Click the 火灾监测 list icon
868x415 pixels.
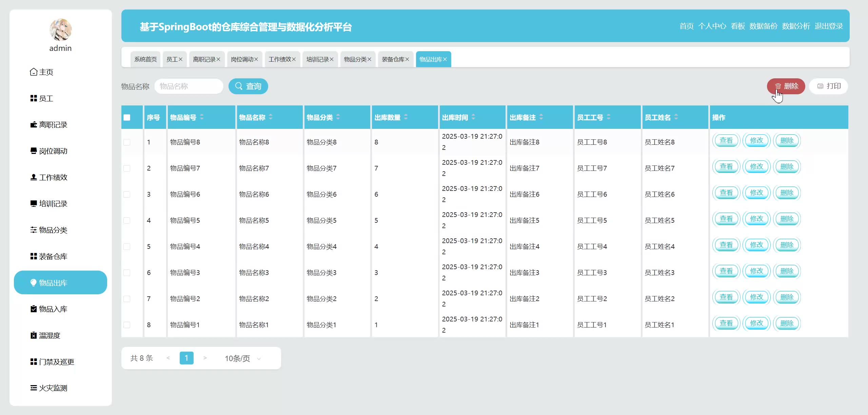pyautogui.click(x=34, y=388)
